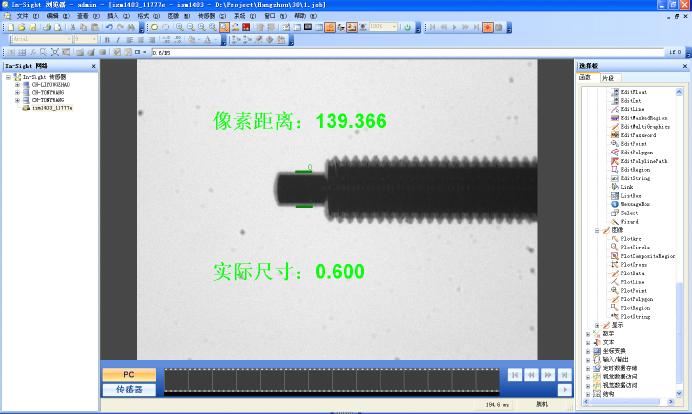Expand the 文本 category in palette
Image resolution: width=692 pixels, height=414 pixels.
click(588, 342)
